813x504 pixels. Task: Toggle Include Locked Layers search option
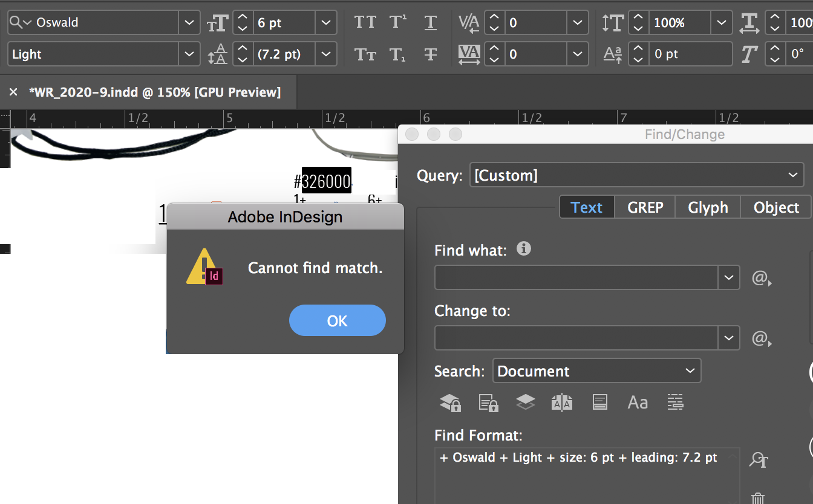450,402
